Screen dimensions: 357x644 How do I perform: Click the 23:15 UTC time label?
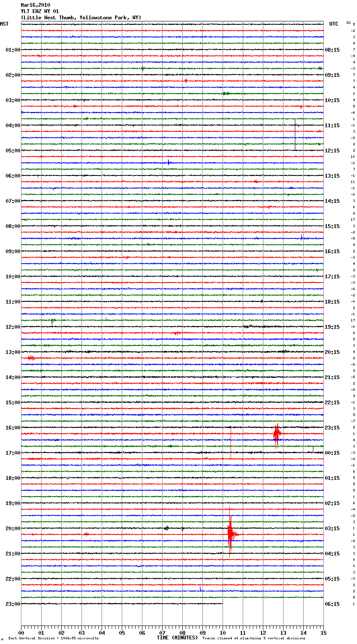(x=332, y=428)
